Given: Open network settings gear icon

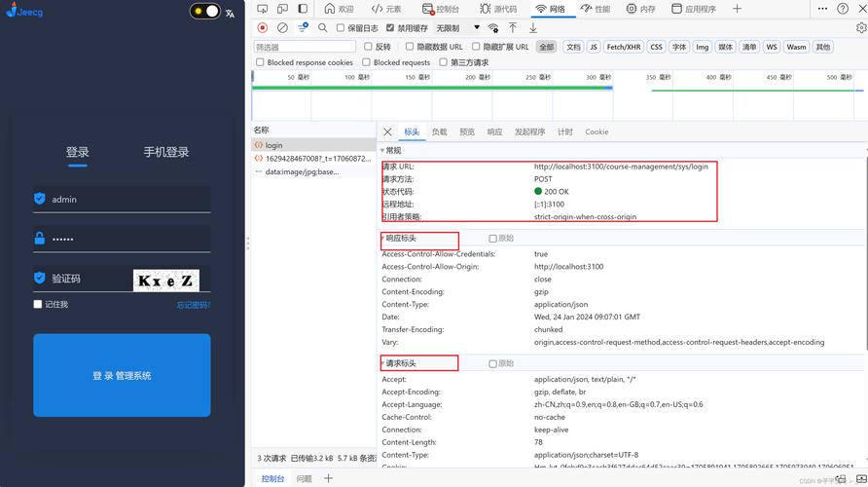Looking at the screenshot, I should (x=860, y=28).
